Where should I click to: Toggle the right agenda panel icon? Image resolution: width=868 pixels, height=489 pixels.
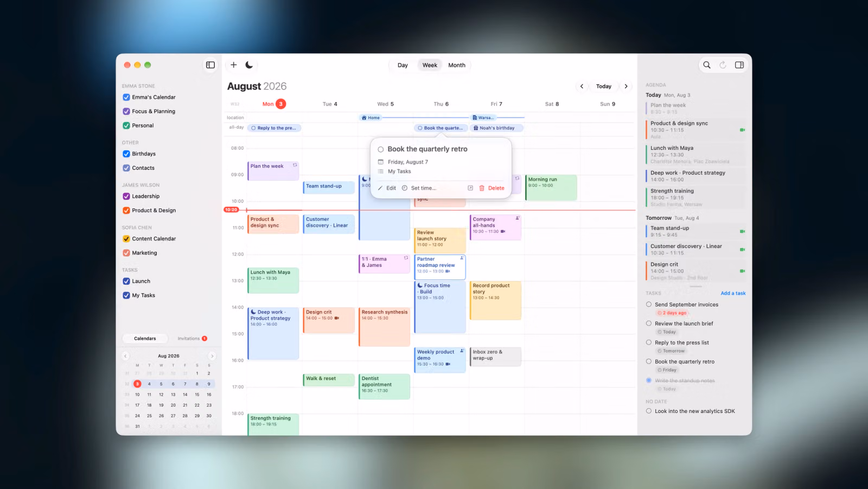point(739,65)
